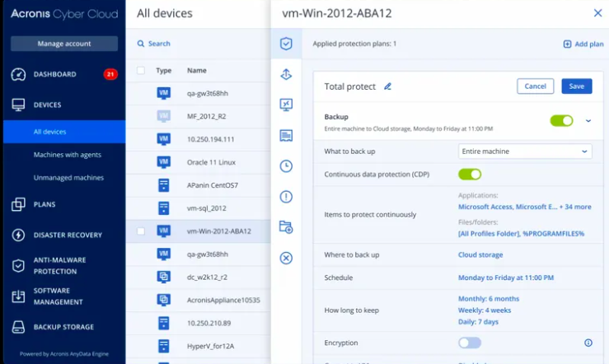The image size is (609, 364).
Task: Click the Save button
Action: [576, 86]
